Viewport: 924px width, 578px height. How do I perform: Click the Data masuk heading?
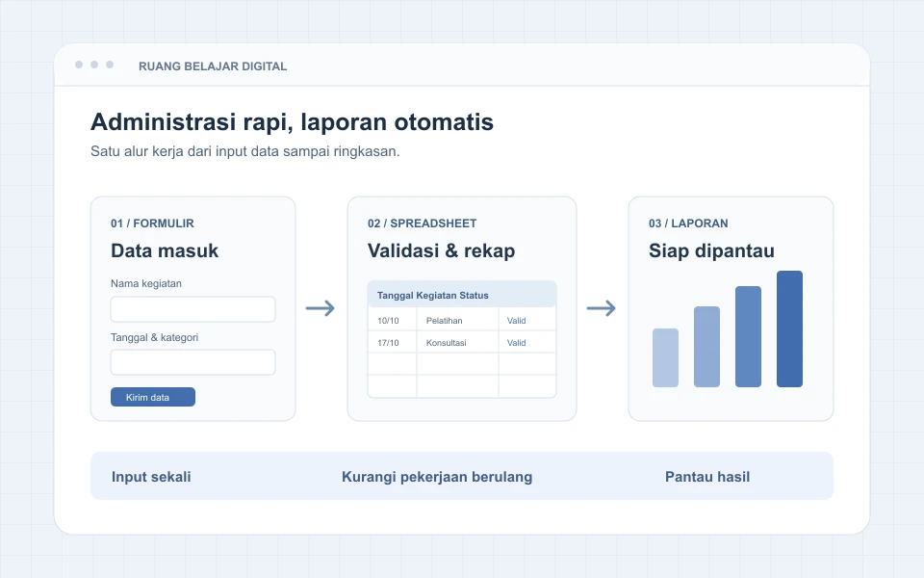(x=165, y=250)
